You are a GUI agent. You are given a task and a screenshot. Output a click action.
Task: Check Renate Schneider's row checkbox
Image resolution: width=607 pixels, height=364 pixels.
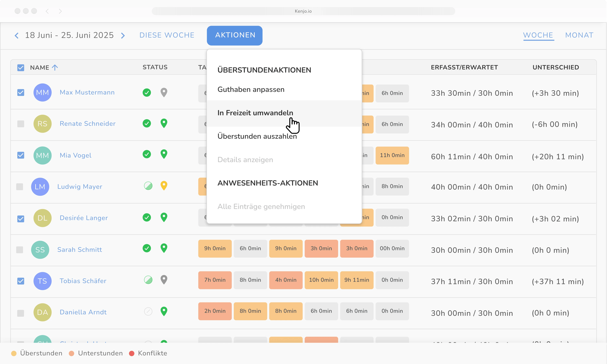pyautogui.click(x=21, y=124)
